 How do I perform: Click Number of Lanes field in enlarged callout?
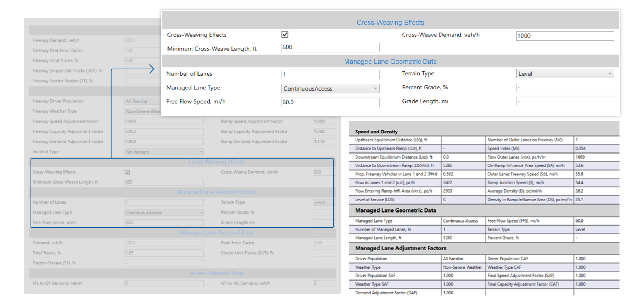coord(330,74)
